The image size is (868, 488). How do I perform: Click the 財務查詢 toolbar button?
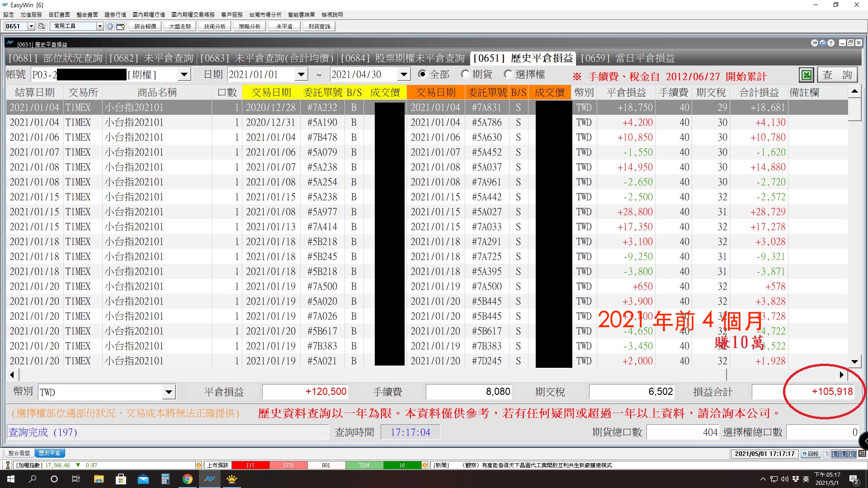pyautogui.click(x=319, y=26)
